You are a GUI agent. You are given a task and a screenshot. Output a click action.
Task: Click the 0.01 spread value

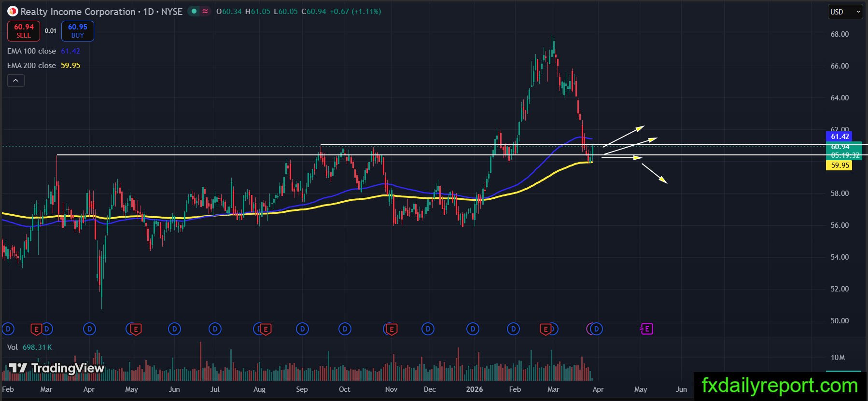coord(51,30)
